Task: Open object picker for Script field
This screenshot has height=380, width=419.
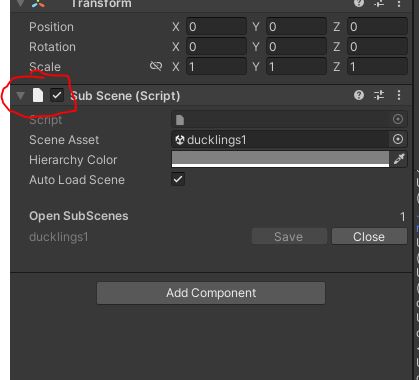Action: click(398, 119)
